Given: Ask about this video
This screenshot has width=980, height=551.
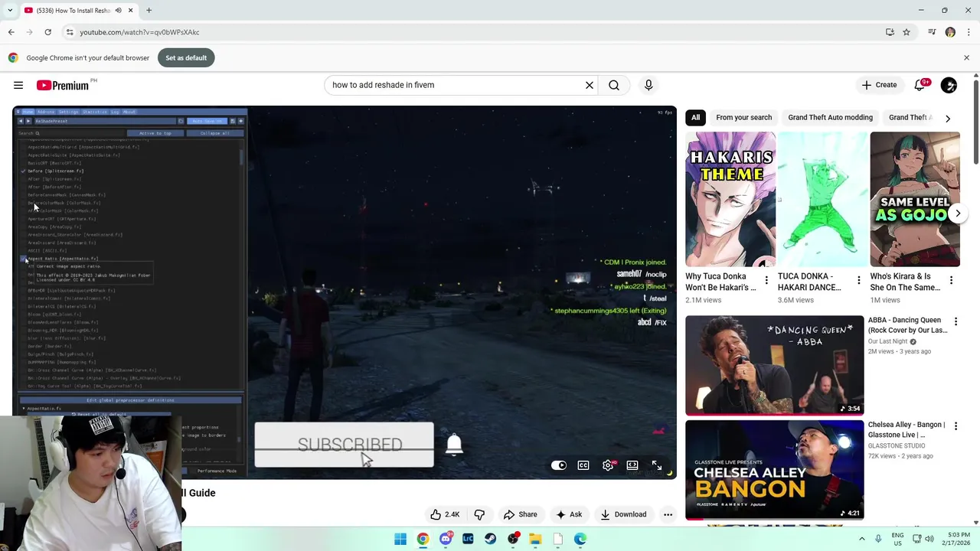Looking at the screenshot, I should pyautogui.click(x=569, y=514).
